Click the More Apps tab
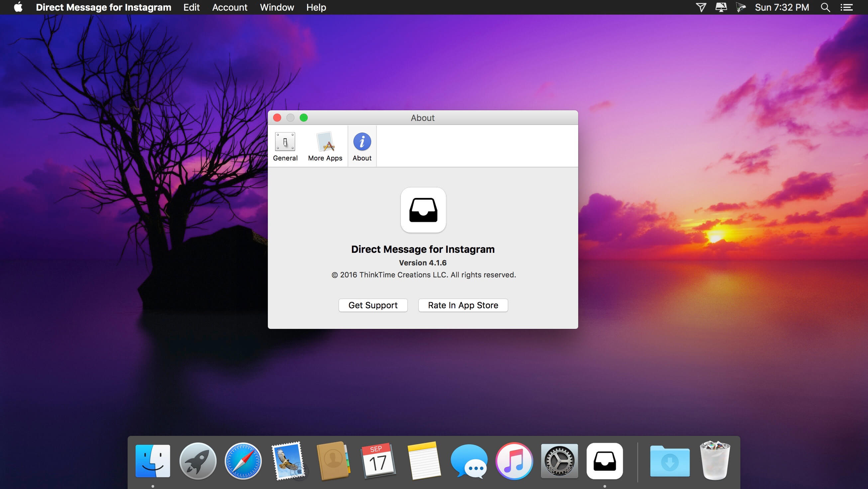 [x=325, y=146]
